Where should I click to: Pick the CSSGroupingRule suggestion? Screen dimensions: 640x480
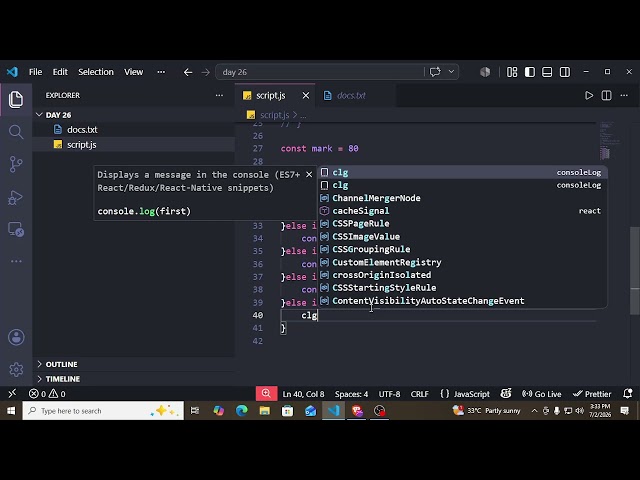point(463,249)
